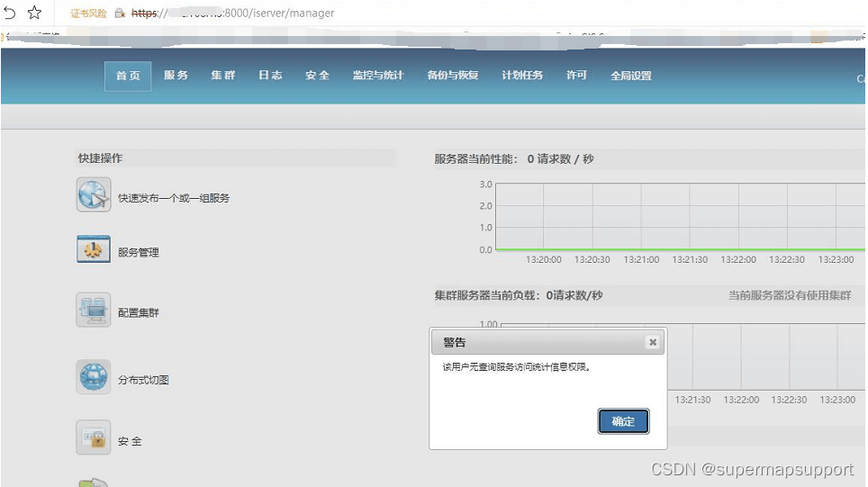Select the 首页 tab
The image size is (868, 487).
pyautogui.click(x=128, y=76)
